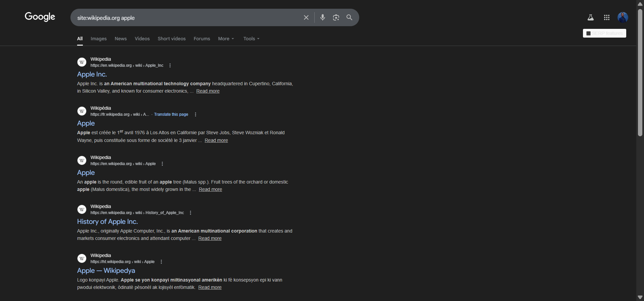Expand the Tools dropdown
Viewport: 644px width, 301px height.
252,39
